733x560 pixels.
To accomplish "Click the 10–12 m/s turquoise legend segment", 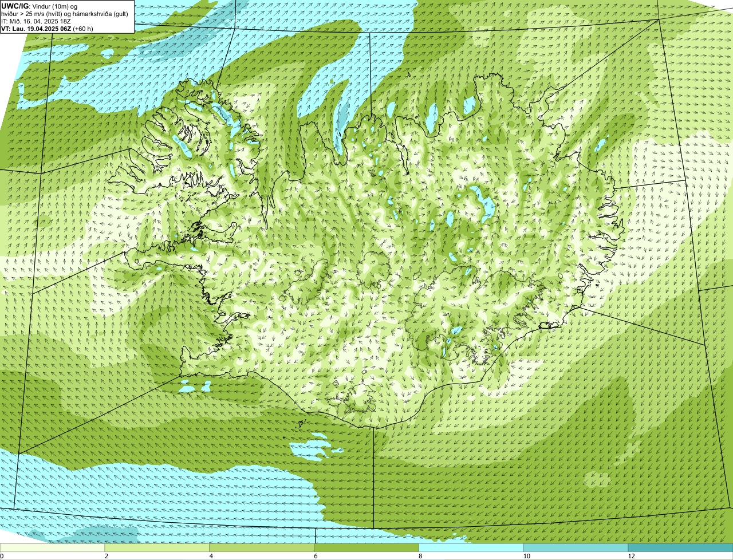I will [x=576, y=547].
